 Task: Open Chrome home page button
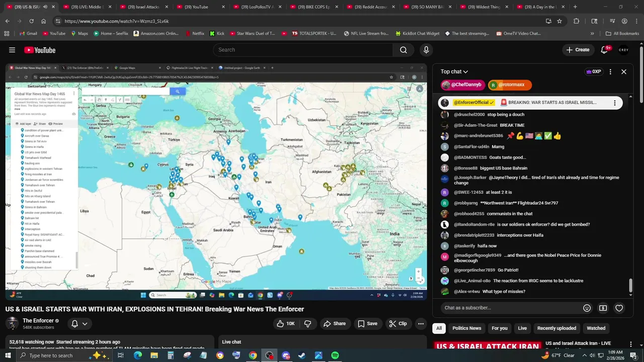click(x=44, y=21)
